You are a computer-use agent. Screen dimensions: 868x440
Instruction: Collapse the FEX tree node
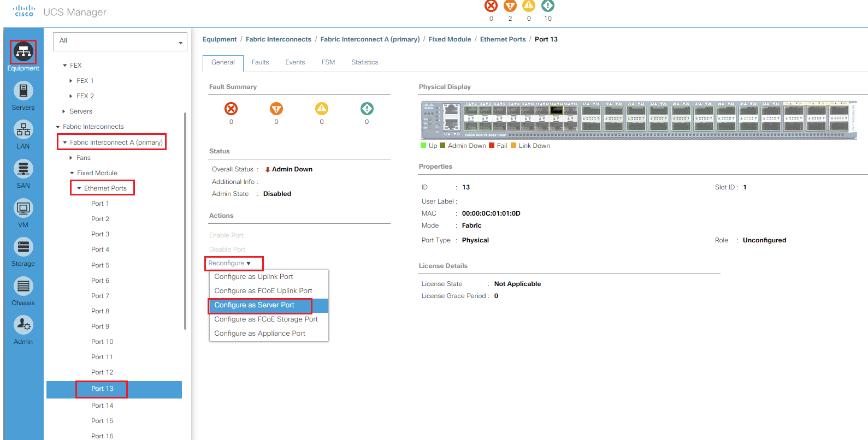point(64,66)
